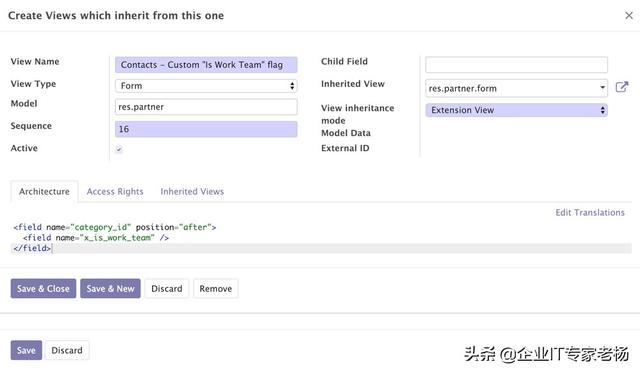Click the Model Data label
640x373 pixels.
346,133
